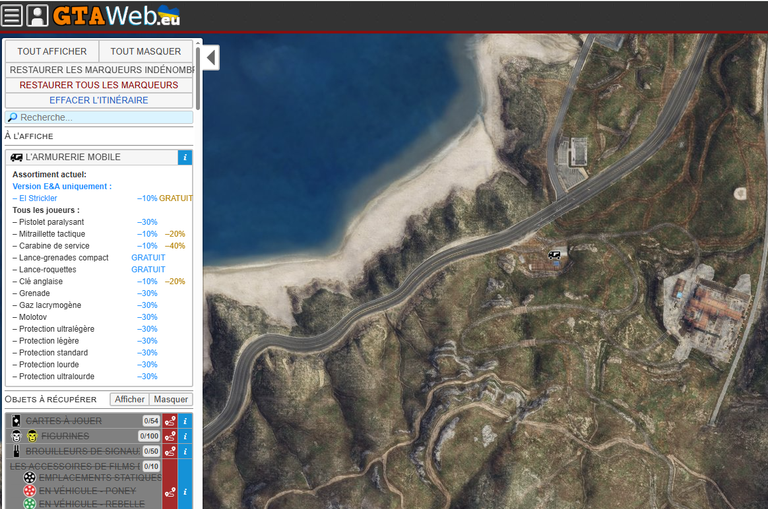Toggle the Emplacements statiques row
This screenshot has width=768, height=509.
click(x=100, y=478)
